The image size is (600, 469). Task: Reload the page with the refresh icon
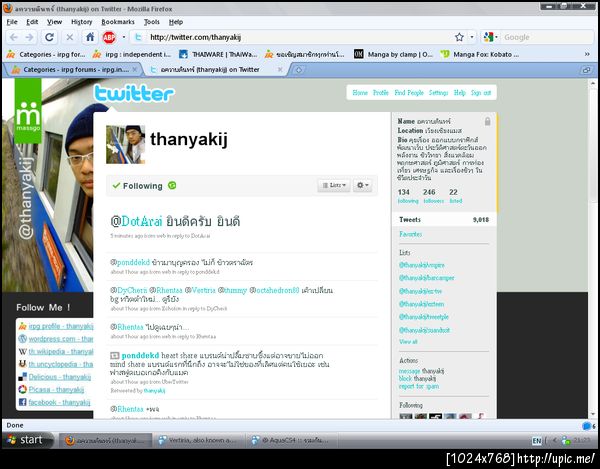click(x=49, y=37)
